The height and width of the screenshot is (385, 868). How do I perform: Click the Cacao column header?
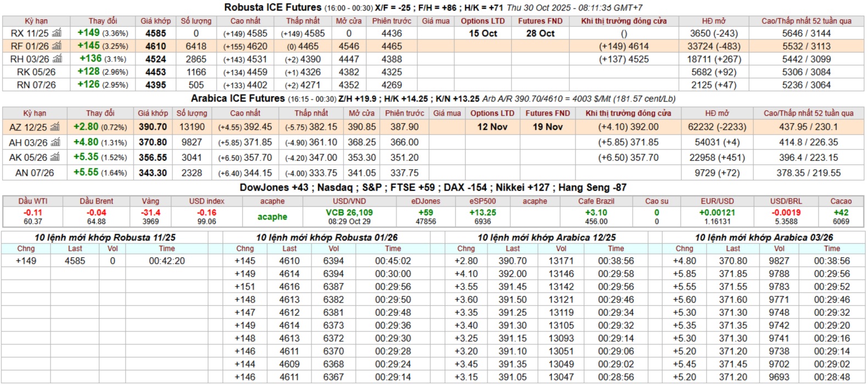[x=841, y=201]
